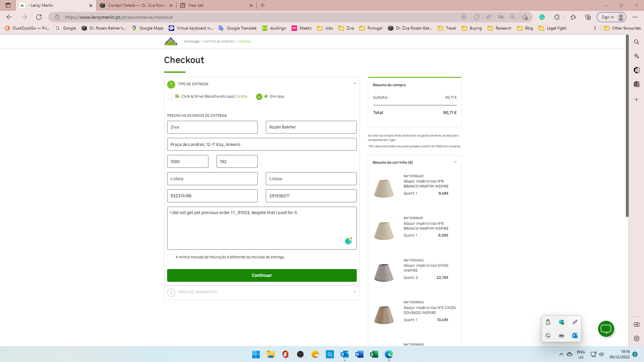Open the DuckDuckGo bookmark
This screenshot has width=644, height=362.
tap(27, 28)
